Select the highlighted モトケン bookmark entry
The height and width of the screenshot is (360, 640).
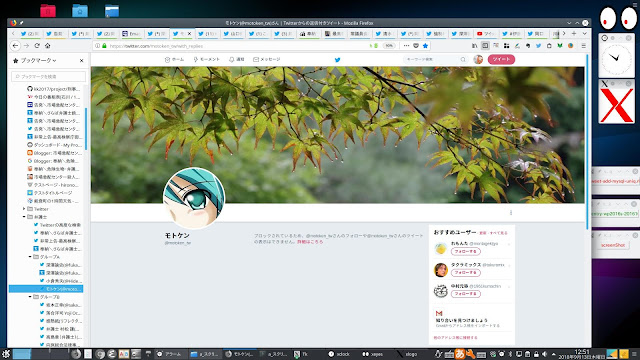46,289
